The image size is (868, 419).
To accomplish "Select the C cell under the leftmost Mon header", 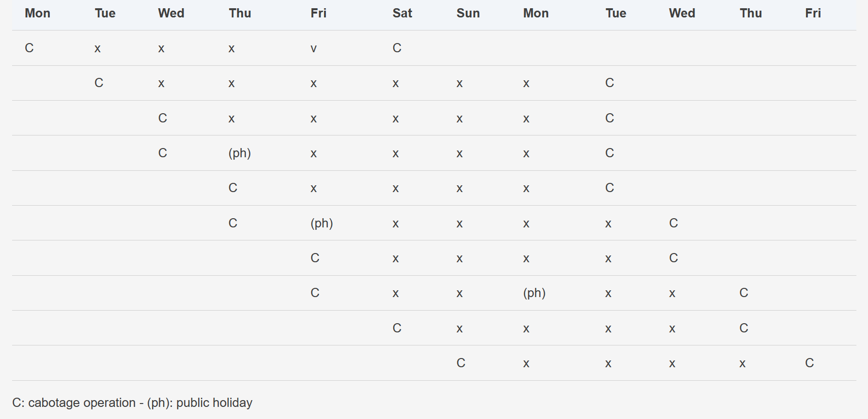I will click(30, 48).
